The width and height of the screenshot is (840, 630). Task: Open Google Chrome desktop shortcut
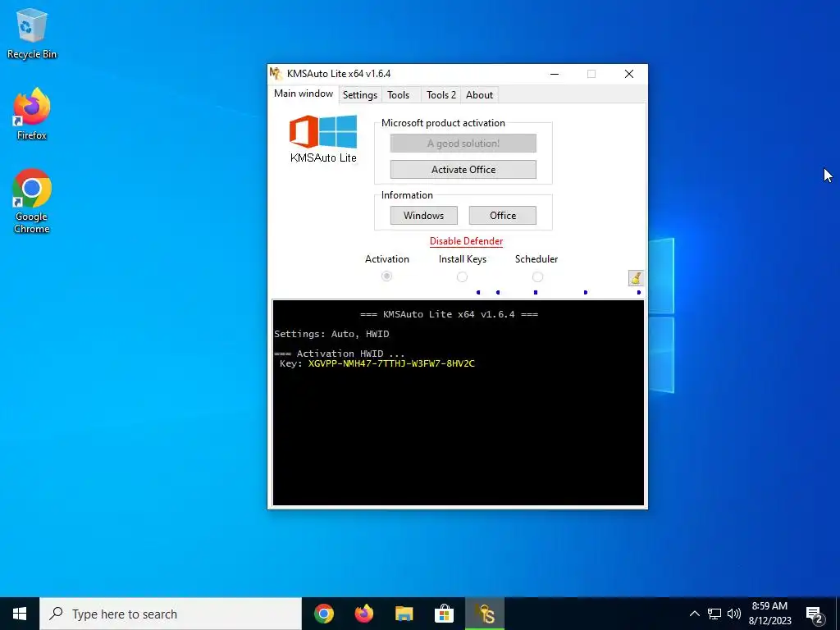(32, 202)
